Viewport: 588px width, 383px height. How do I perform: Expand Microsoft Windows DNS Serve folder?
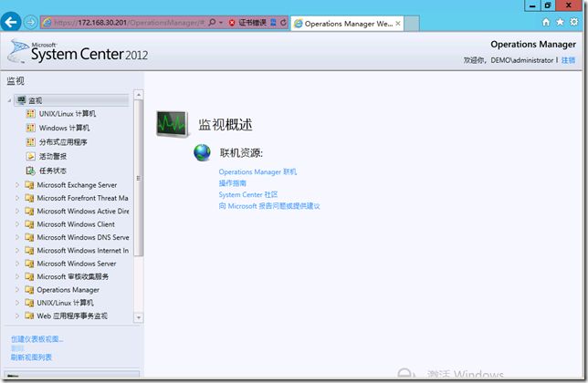[16, 237]
